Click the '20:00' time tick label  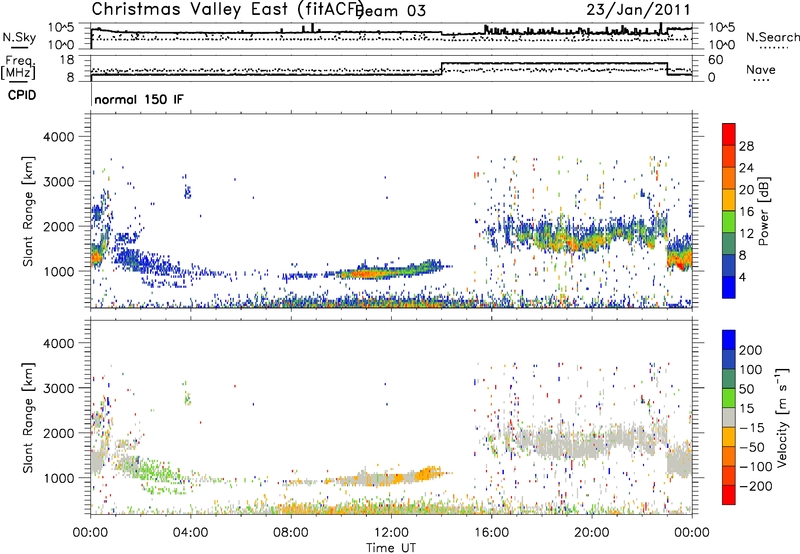[591, 533]
